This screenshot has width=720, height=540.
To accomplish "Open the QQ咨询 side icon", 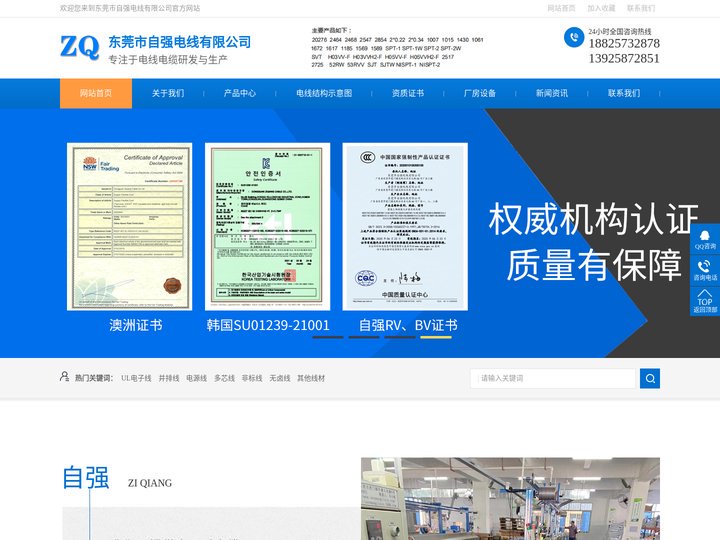I will coord(705,239).
